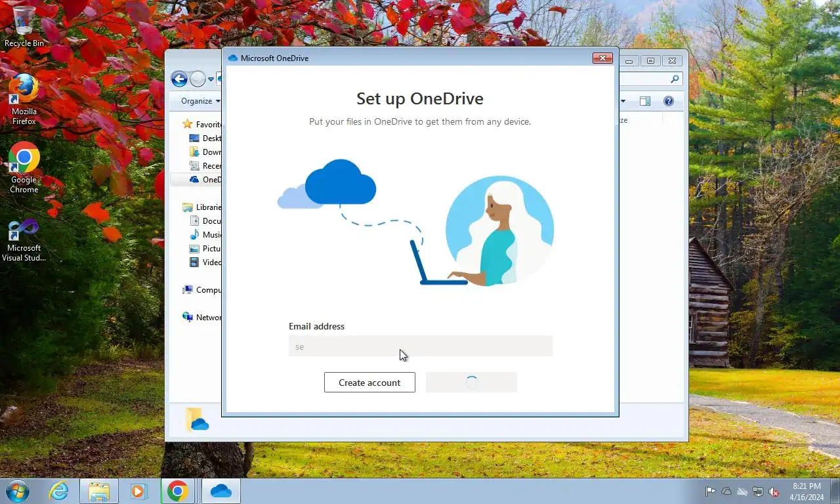840x504 pixels.
Task: Open clock showing 8:21 PM
Action: 807,492
